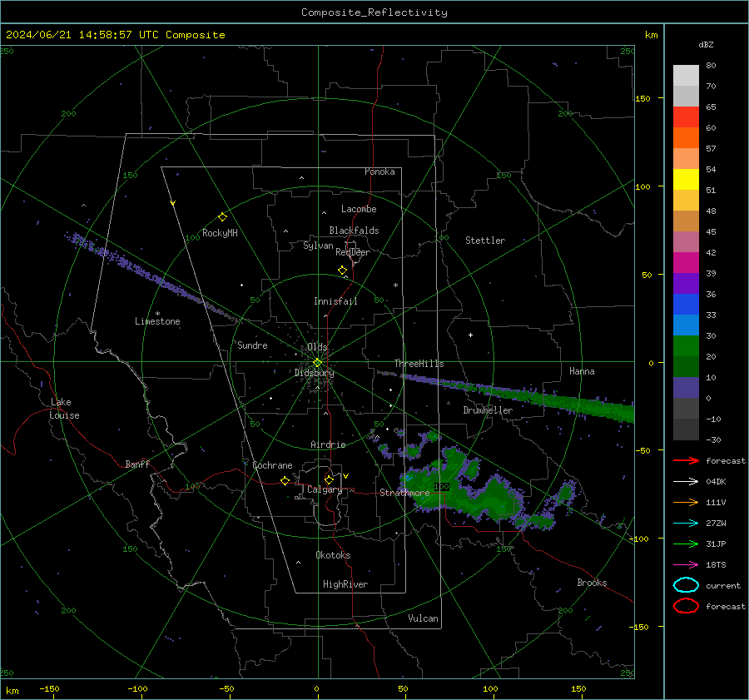This screenshot has width=749, height=700.
Task: Click the Composite_Reflectivity title text
Action: [374, 12]
